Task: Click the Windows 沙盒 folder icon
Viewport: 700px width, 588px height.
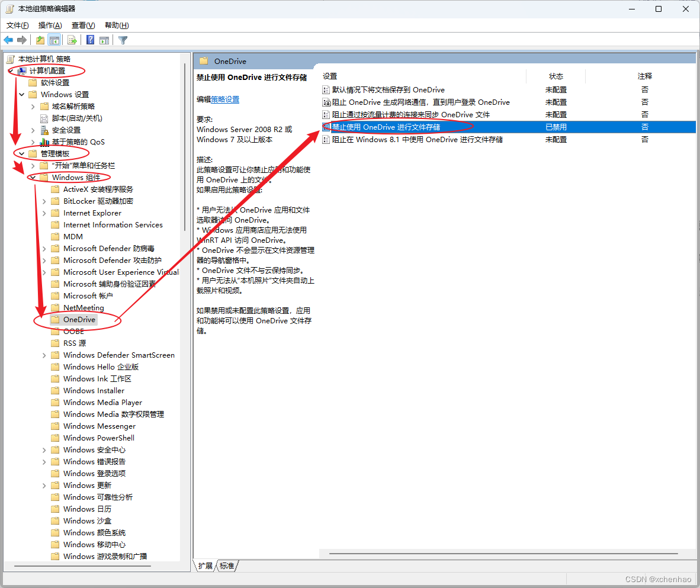Action: click(x=55, y=521)
